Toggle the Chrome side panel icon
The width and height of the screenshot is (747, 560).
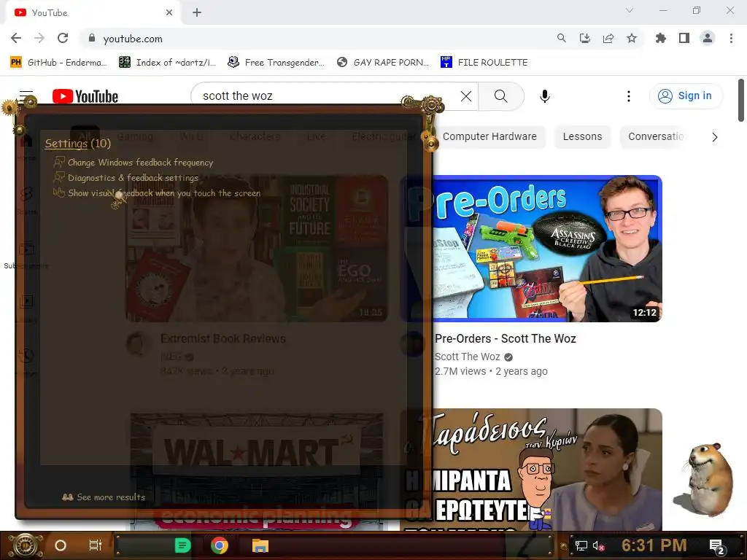pos(684,38)
